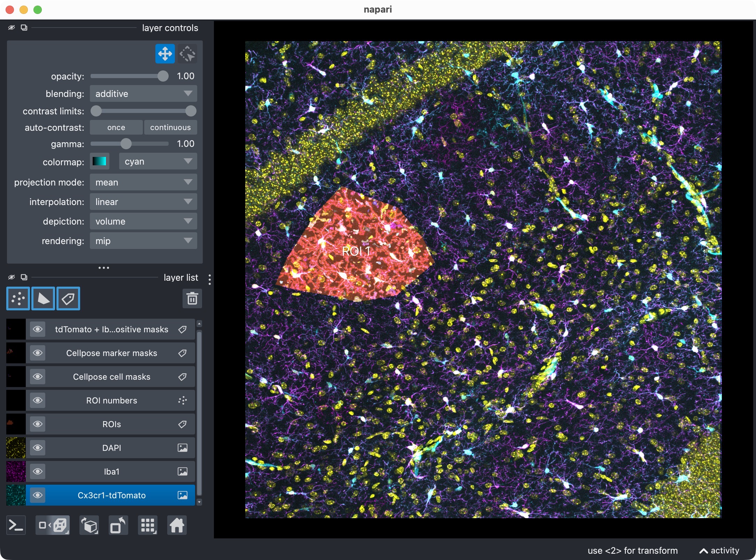Hide the Cx3cr1-tdTomato layer

38,495
